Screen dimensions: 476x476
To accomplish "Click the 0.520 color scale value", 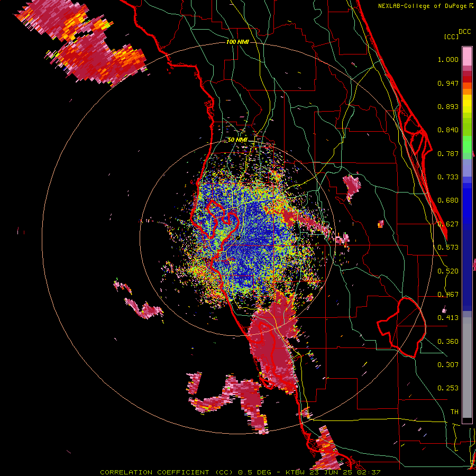I will pyautogui.click(x=448, y=271).
